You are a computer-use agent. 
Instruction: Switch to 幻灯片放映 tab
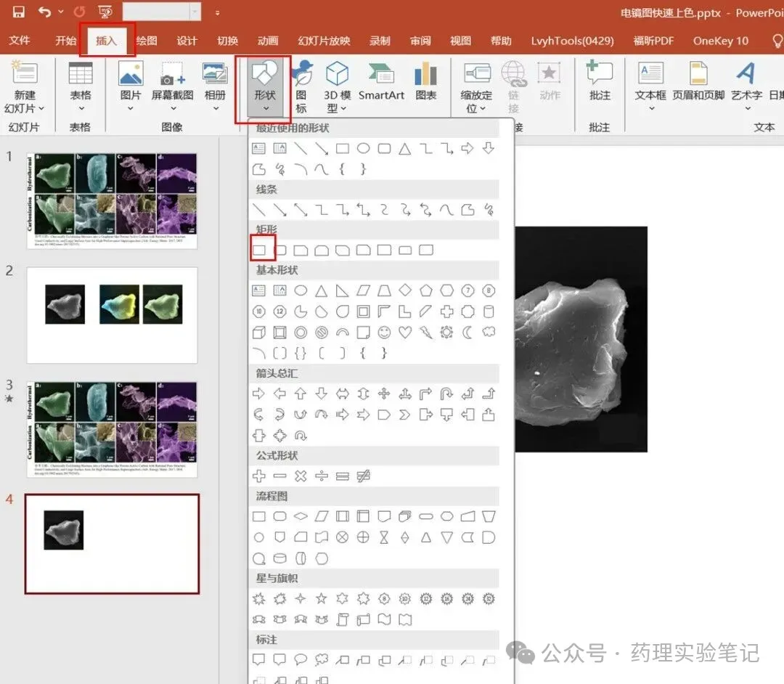(x=324, y=41)
